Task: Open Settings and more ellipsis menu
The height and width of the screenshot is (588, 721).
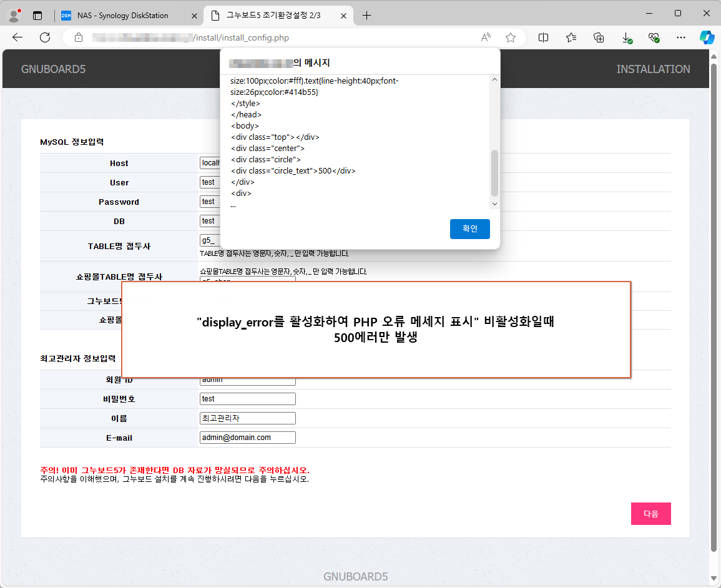Action: (681, 37)
